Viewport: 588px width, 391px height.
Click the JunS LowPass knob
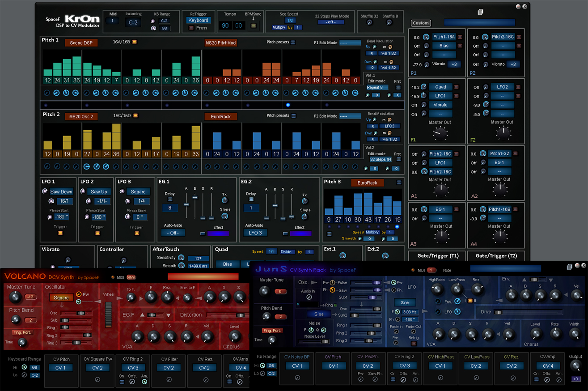pos(457,290)
